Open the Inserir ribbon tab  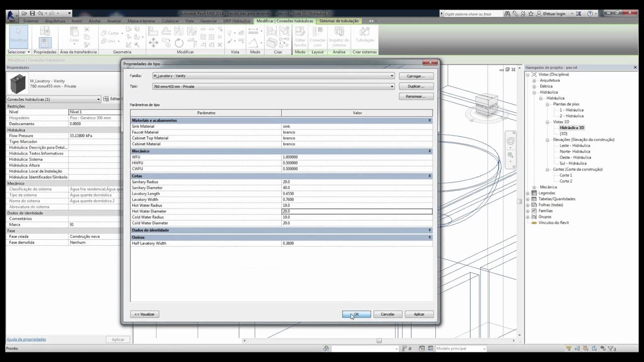click(77, 21)
